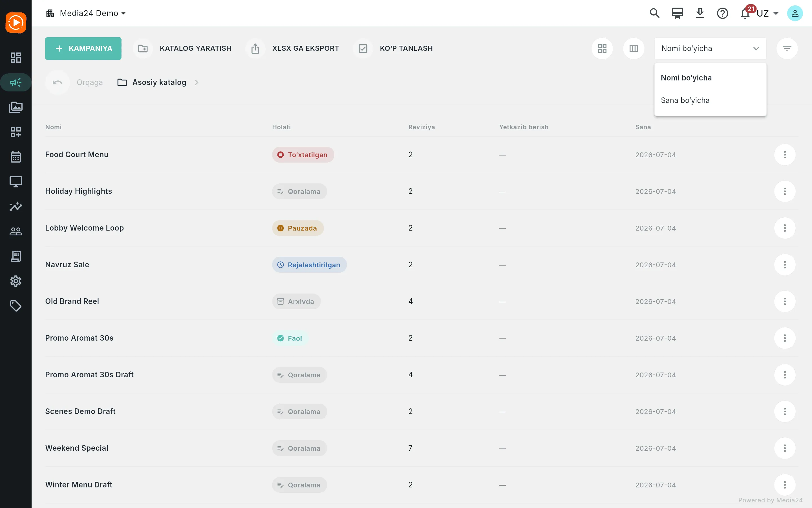
Task: Click the Yetkazib berish column header
Action: [x=524, y=127]
